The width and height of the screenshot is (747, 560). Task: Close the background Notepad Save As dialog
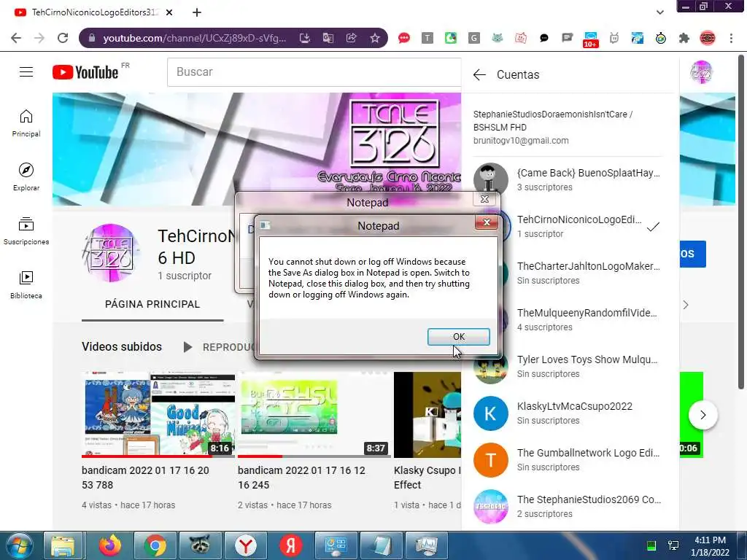tap(484, 199)
